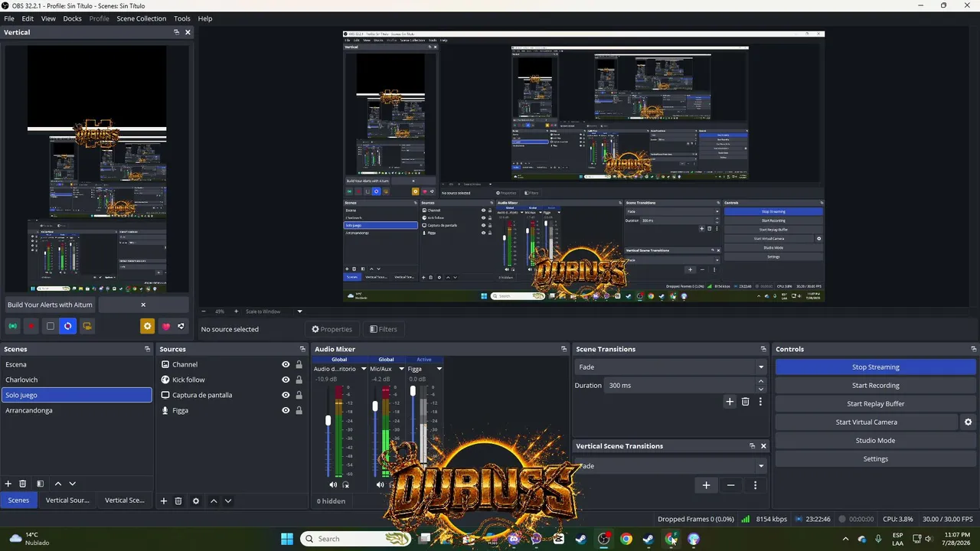
Task: Remove scene transition with trash icon
Action: coord(746,401)
